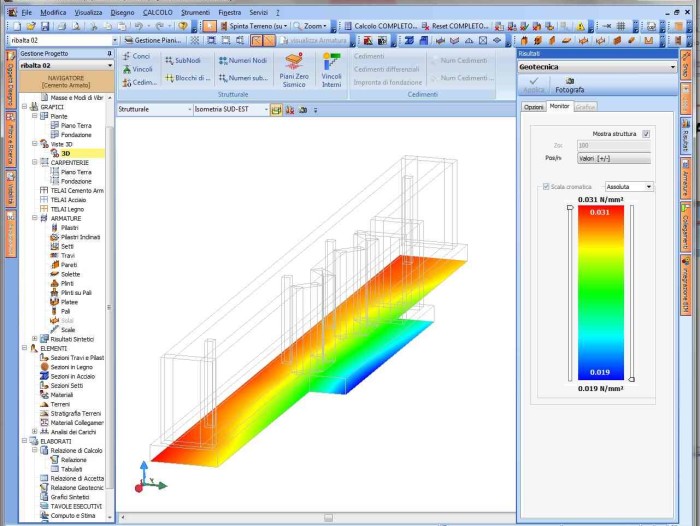The height and width of the screenshot is (526, 700).
Task: Click the horizontal scrollbar under viewport
Action: point(316,518)
